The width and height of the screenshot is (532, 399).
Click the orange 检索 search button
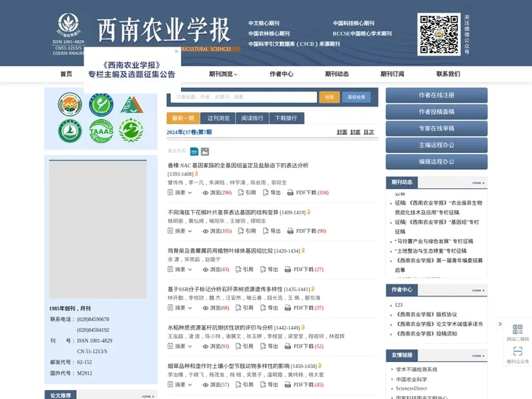pyautogui.click(x=329, y=97)
